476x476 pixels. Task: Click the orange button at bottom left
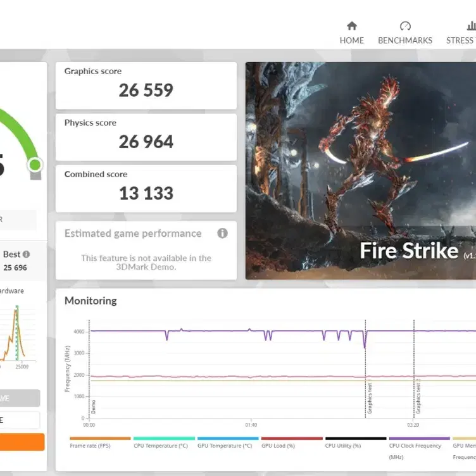tap(22, 442)
